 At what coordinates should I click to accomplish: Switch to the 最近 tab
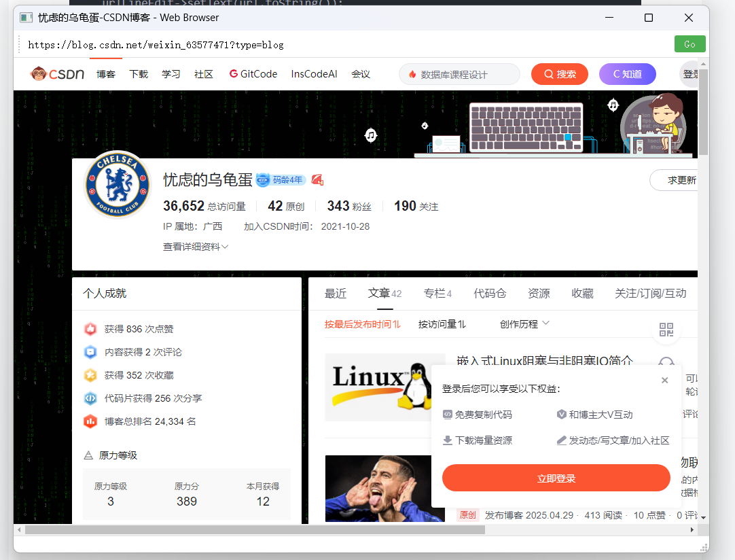pyautogui.click(x=336, y=294)
